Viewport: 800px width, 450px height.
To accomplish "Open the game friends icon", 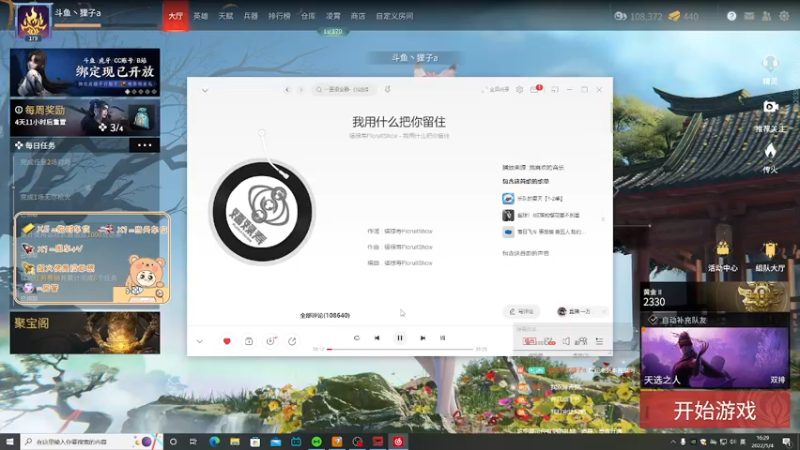I will [x=766, y=16].
